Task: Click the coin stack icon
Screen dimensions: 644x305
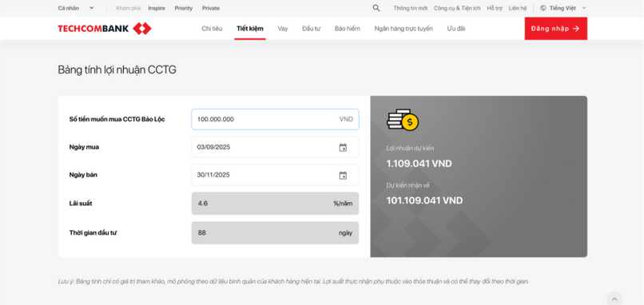Action: [x=403, y=120]
